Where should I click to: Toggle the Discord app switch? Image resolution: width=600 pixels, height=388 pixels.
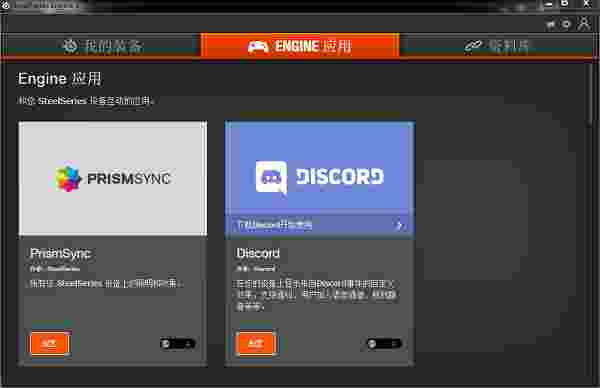coord(384,344)
